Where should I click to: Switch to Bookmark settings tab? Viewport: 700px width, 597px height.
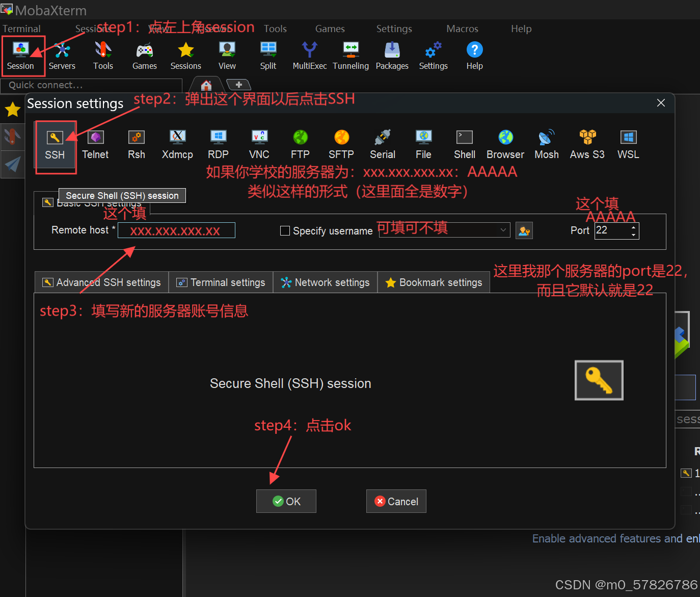[x=434, y=282]
